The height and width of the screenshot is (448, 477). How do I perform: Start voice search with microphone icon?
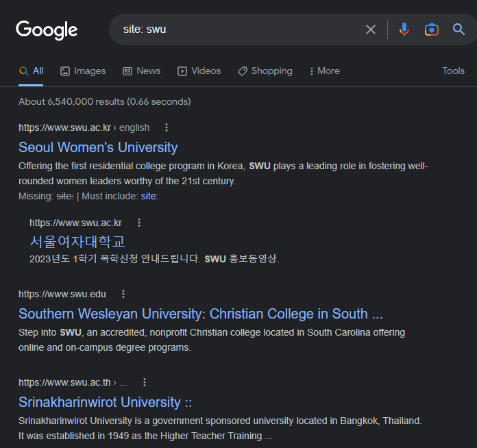[x=404, y=29]
